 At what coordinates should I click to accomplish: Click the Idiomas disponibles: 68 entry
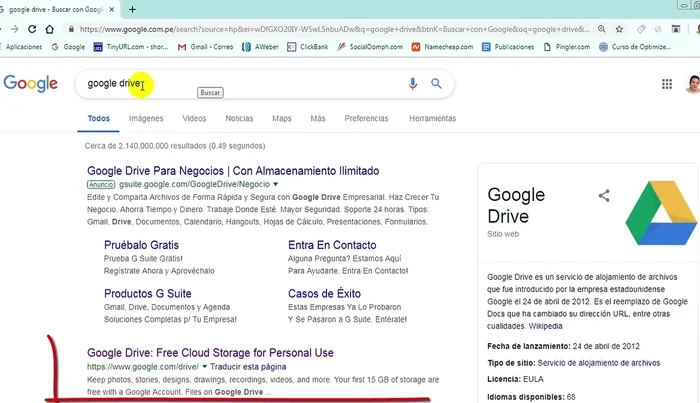click(531, 397)
